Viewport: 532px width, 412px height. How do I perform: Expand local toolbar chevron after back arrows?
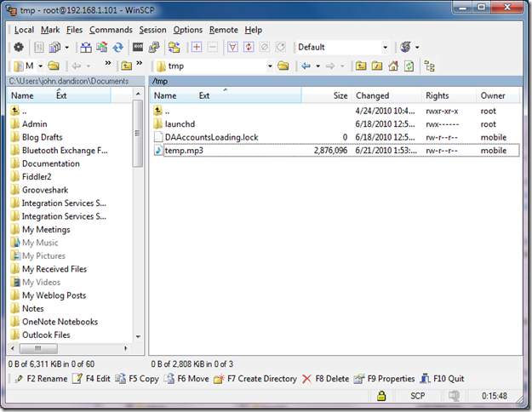click(x=108, y=63)
